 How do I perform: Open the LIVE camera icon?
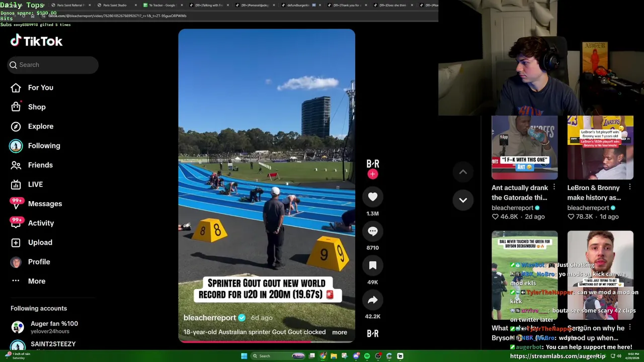(16, 184)
